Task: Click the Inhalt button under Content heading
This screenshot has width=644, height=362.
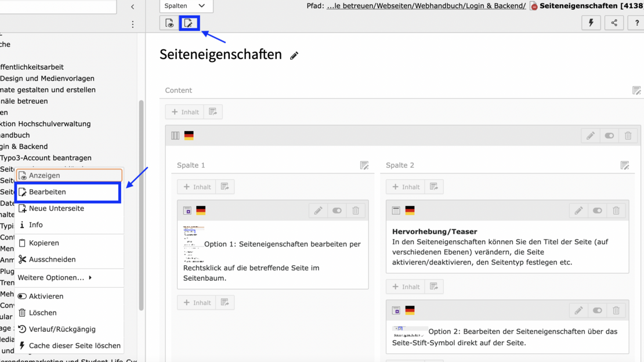Action: 185,112
